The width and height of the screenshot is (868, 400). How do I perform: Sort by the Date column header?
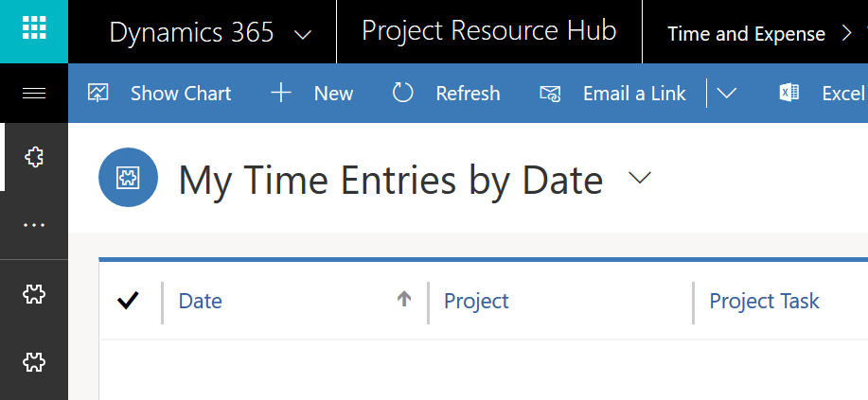coord(201,301)
